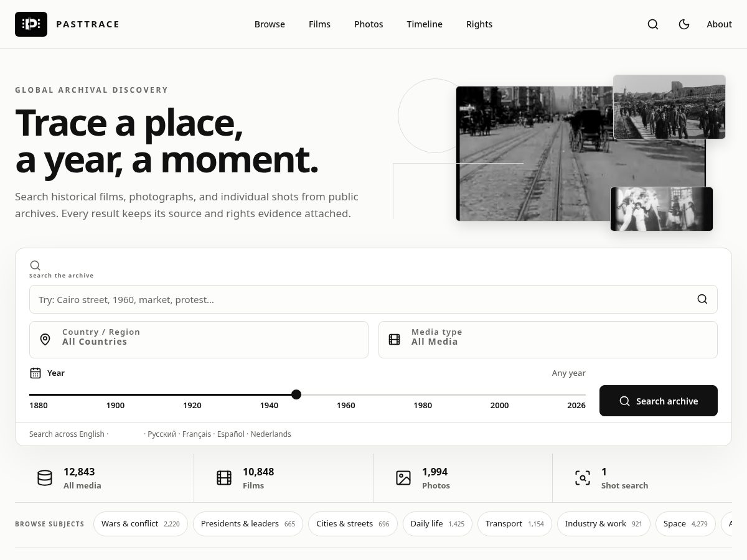Click the calendar icon next to Year
This screenshot has height=560, width=747.
coord(35,373)
